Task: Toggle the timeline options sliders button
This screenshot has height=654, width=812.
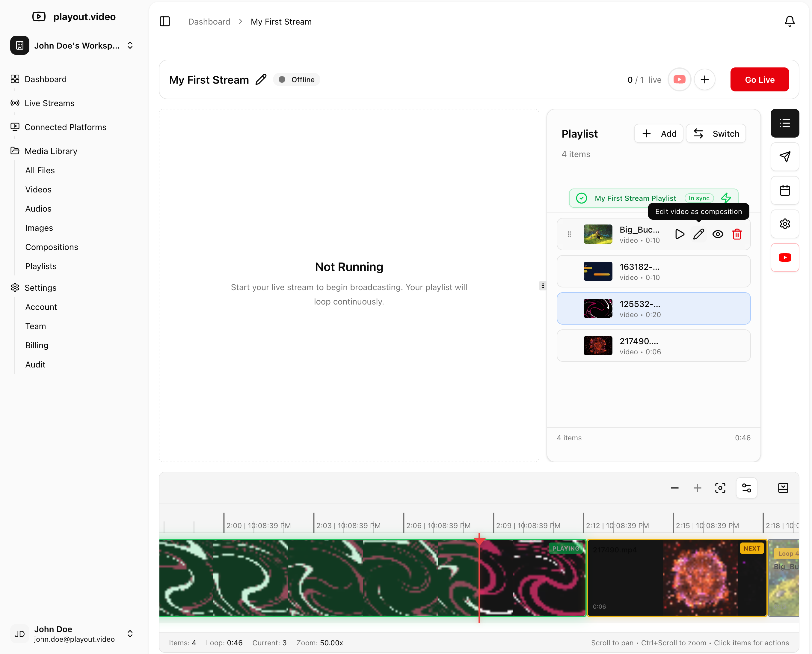Action: [x=746, y=488]
